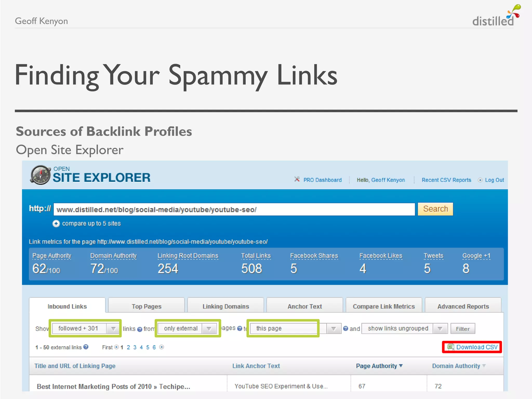Click the help icon after 'links'
Screen dimensions: 532x399
[x=139, y=329]
